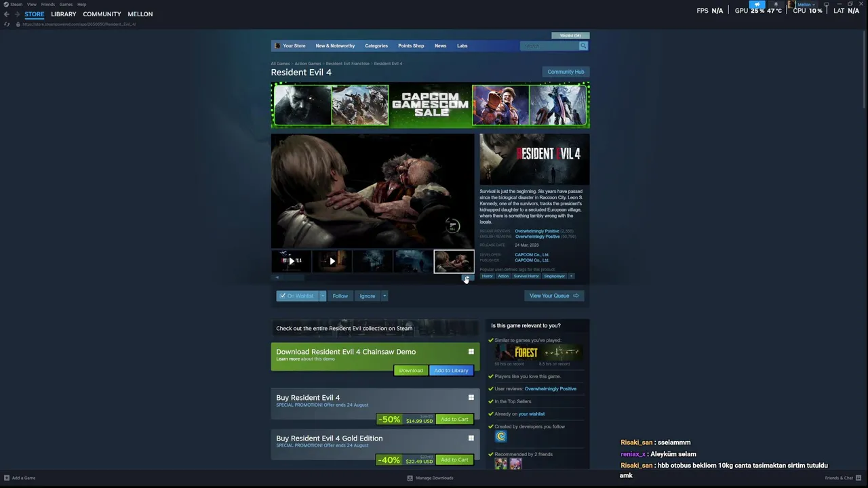Open the Mellon account dropdown

[806, 4]
